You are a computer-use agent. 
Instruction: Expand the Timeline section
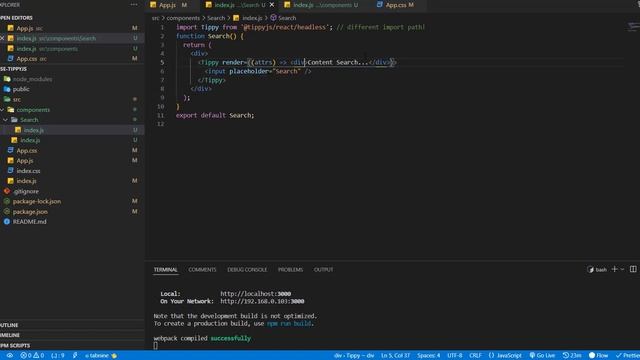[x=10, y=335]
